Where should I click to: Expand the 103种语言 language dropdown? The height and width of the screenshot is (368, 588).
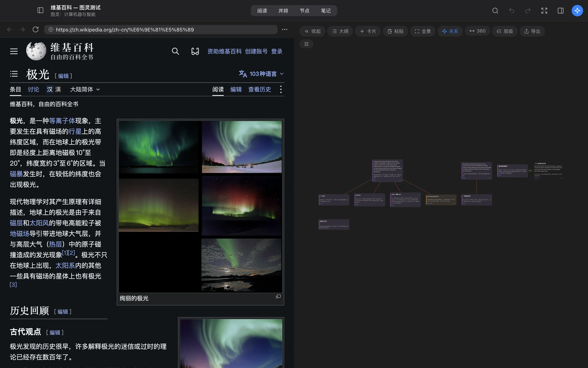(x=261, y=74)
